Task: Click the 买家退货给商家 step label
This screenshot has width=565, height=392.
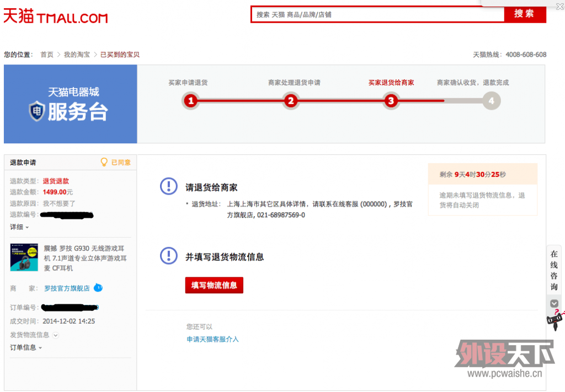Action: point(391,83)
